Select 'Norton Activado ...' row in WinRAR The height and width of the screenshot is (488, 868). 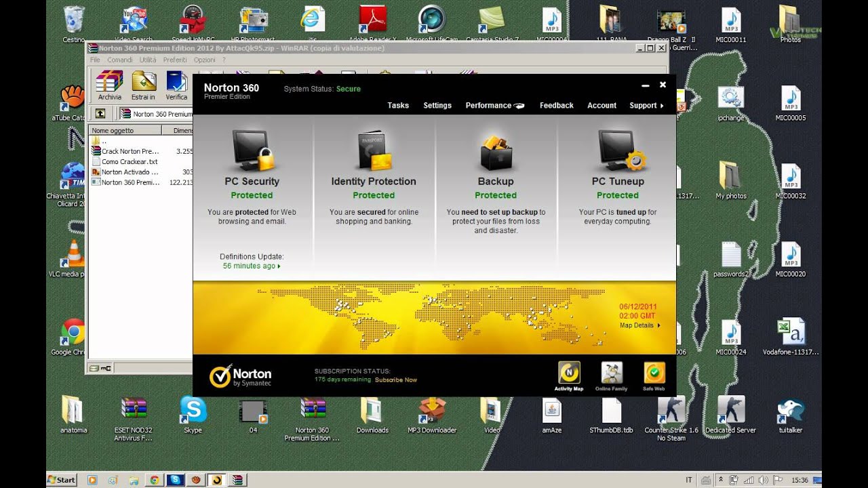tap(141, 172)
